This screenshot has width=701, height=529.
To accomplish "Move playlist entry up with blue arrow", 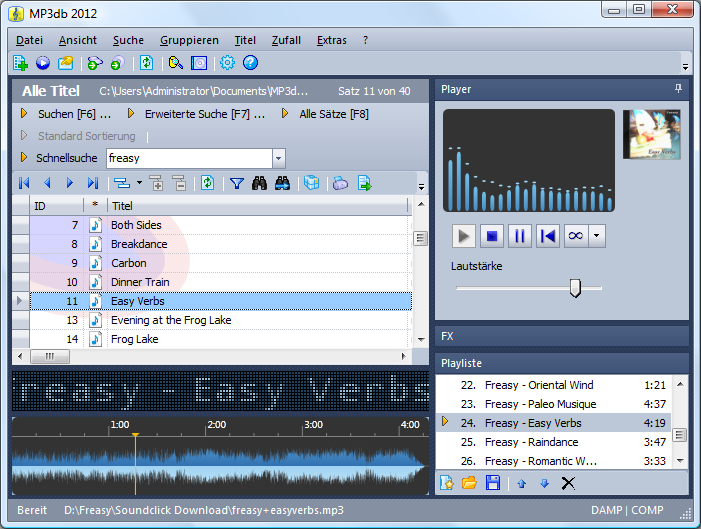I will point(522,483).
